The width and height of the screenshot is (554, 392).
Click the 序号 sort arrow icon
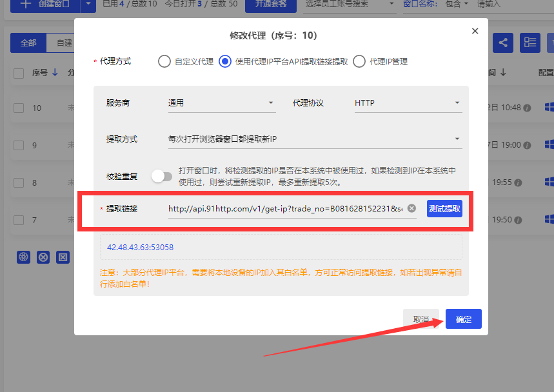pos(55,72)
